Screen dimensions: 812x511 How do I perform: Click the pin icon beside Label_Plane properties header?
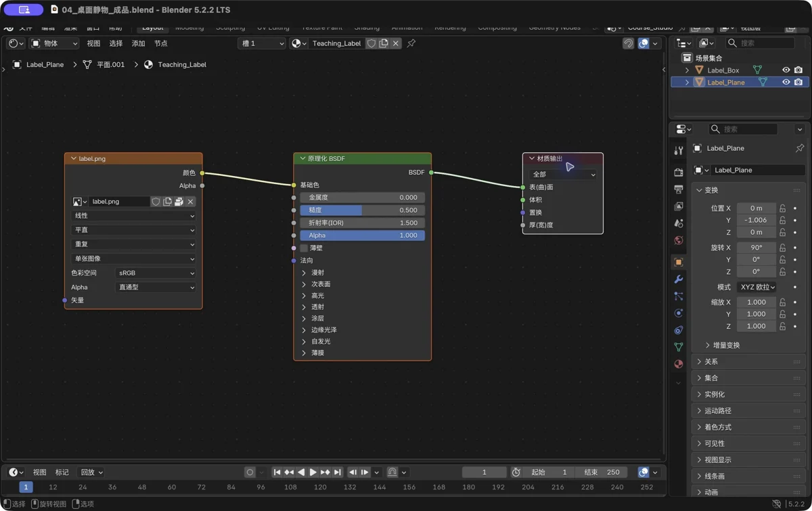tap(799, 148)
